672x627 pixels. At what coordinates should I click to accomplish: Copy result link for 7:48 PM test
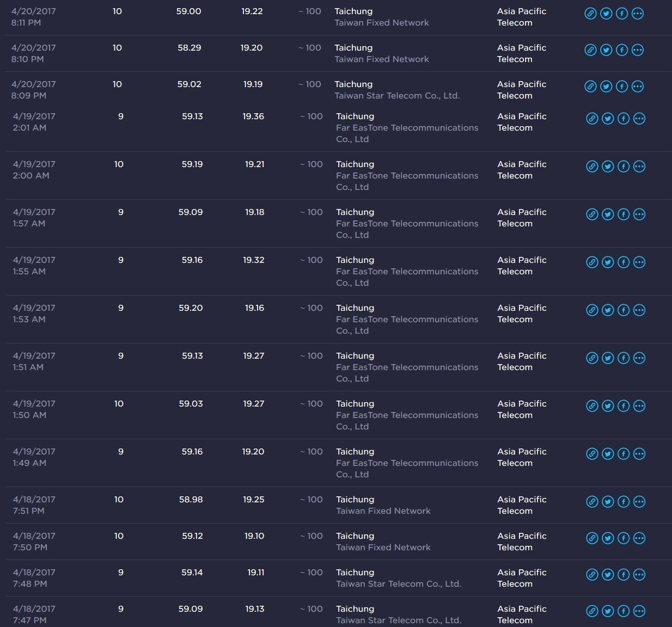tap(592, 575)
